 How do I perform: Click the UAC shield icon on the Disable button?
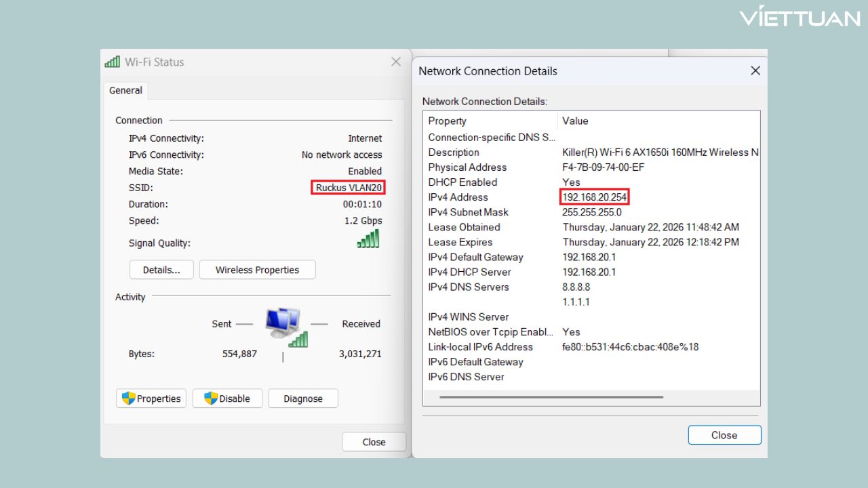click(x=212, y=398)
